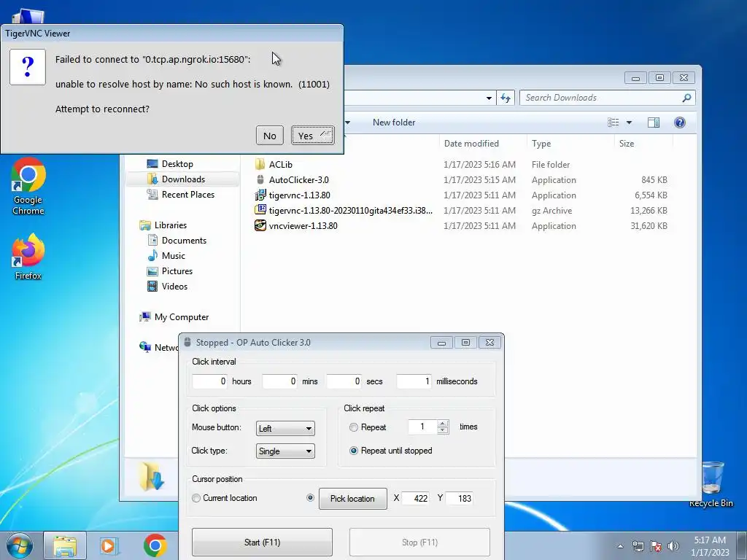Open Chrome from the taskbar
This screenshot has width=747, height=560.
point(155,545)
